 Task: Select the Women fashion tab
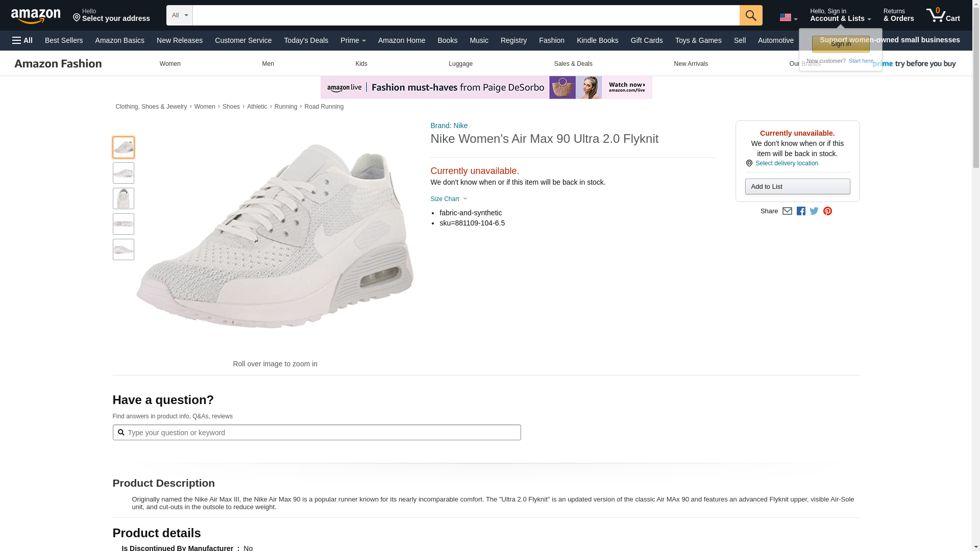point(170,64)
